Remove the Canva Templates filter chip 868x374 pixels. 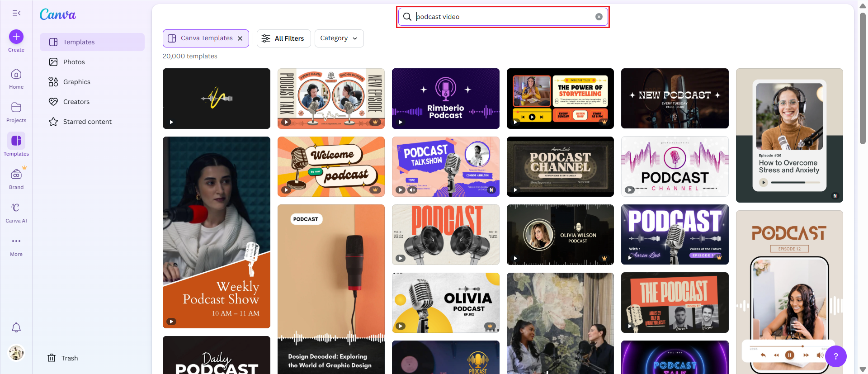240,38
